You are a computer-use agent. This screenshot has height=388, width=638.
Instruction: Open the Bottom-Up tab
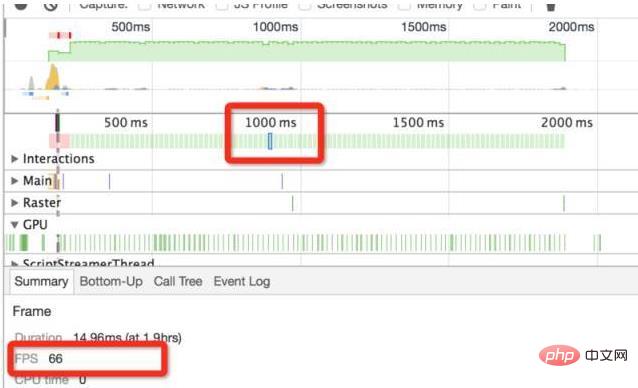coord(111,281)
